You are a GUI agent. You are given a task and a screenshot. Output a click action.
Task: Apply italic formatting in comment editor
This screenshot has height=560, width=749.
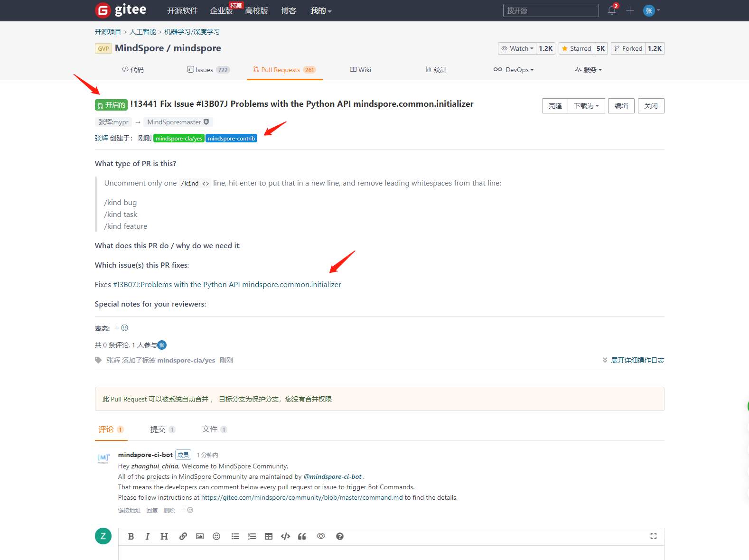[x=148, y=536]
